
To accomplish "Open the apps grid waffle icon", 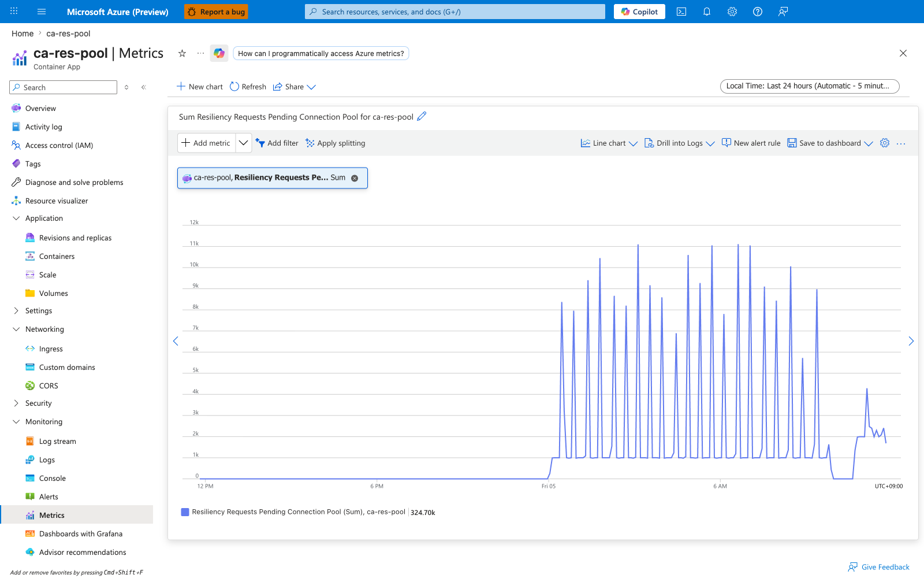I will point(14,12).
